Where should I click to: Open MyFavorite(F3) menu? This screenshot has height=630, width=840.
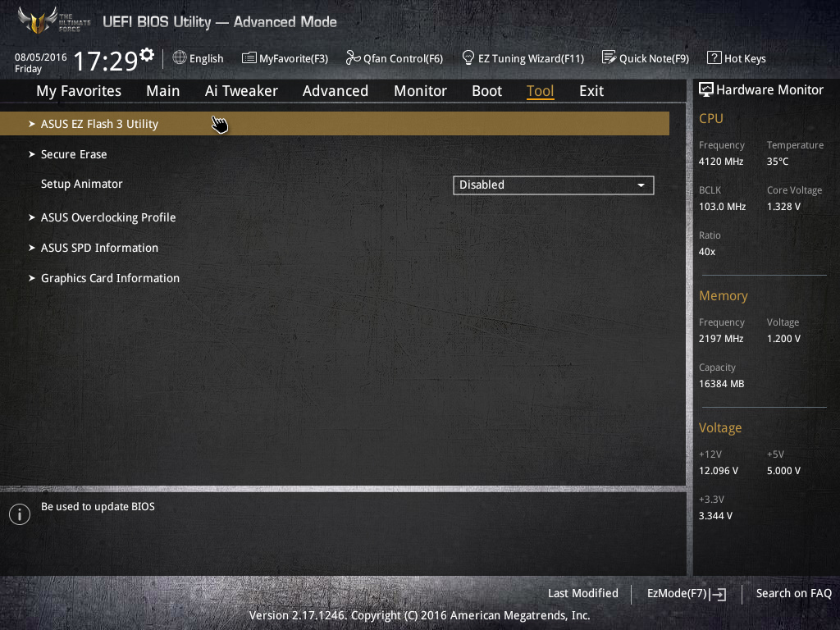coord(285,58)
